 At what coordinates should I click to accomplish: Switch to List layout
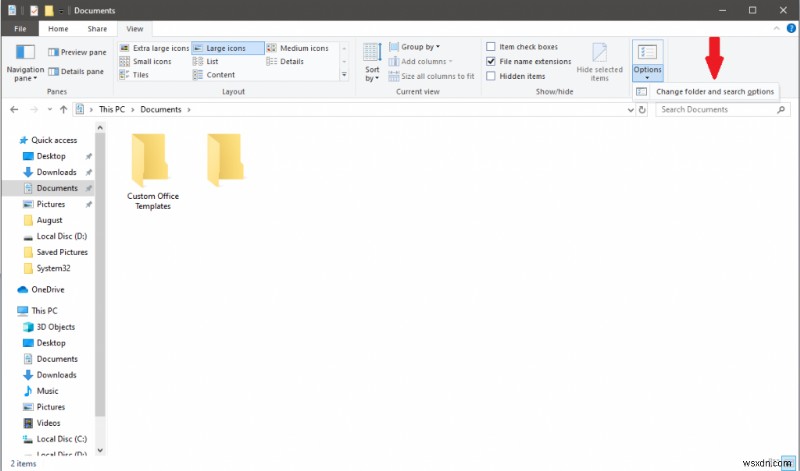206,61
